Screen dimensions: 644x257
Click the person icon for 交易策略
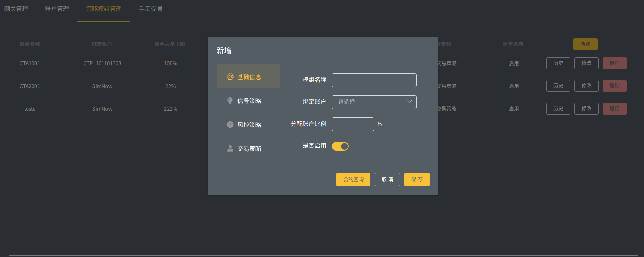click(x=230, y=148)
